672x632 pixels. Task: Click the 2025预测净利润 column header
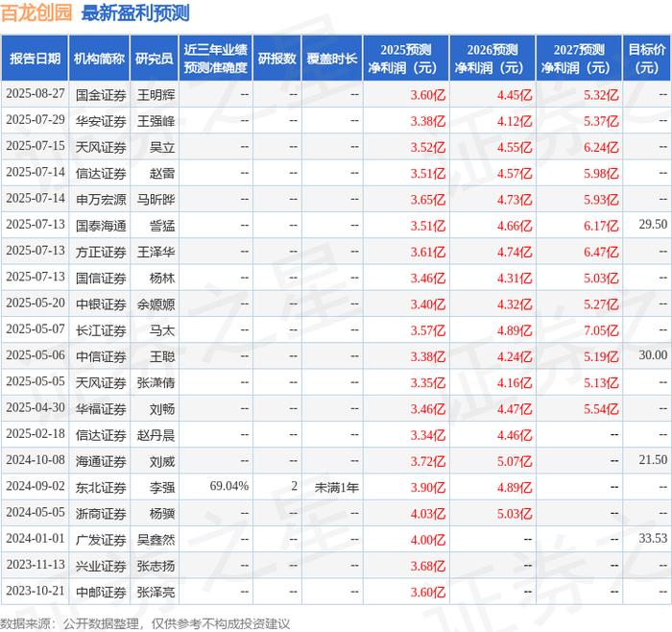[405, 59]
